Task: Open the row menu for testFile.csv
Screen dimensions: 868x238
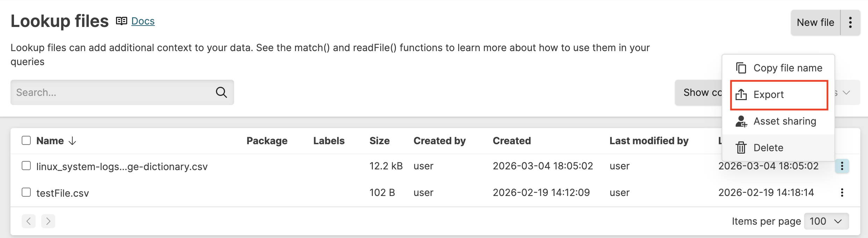Action: click(x=842, y=192)
